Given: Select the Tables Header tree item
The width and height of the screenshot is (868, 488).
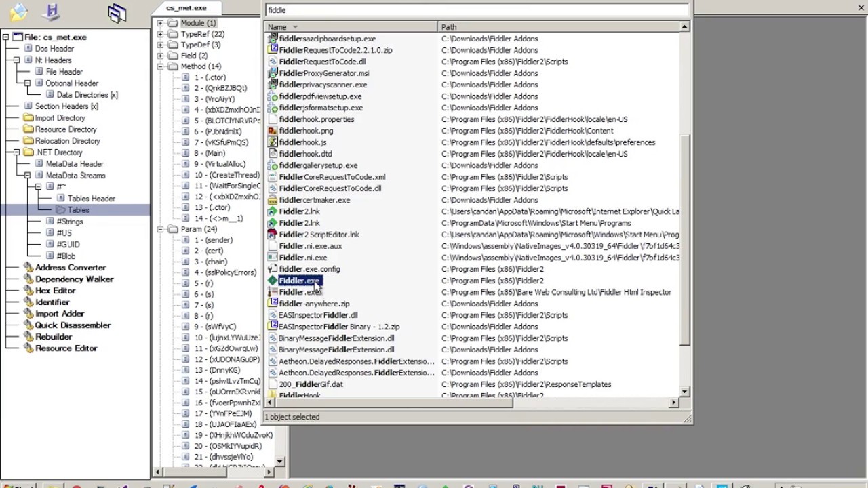Looking at the screenshot, I should 92,199.
